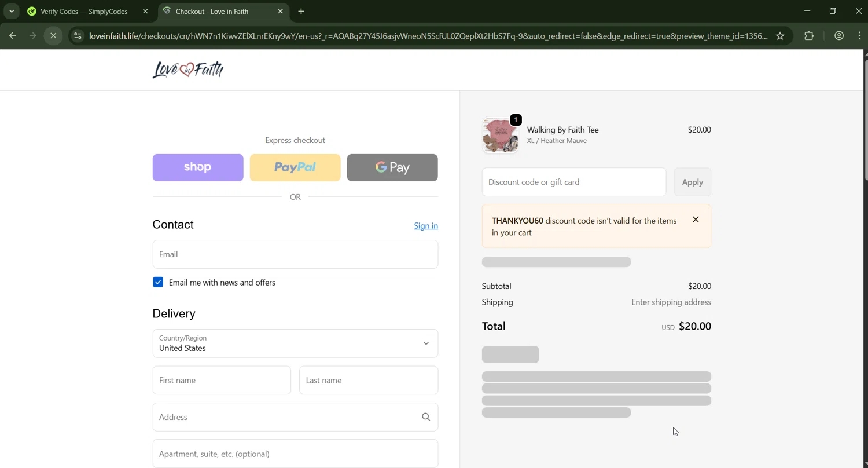Open the Walking By Faith Tee thumbnail
The image size is (868, 468).
point(501,135)
